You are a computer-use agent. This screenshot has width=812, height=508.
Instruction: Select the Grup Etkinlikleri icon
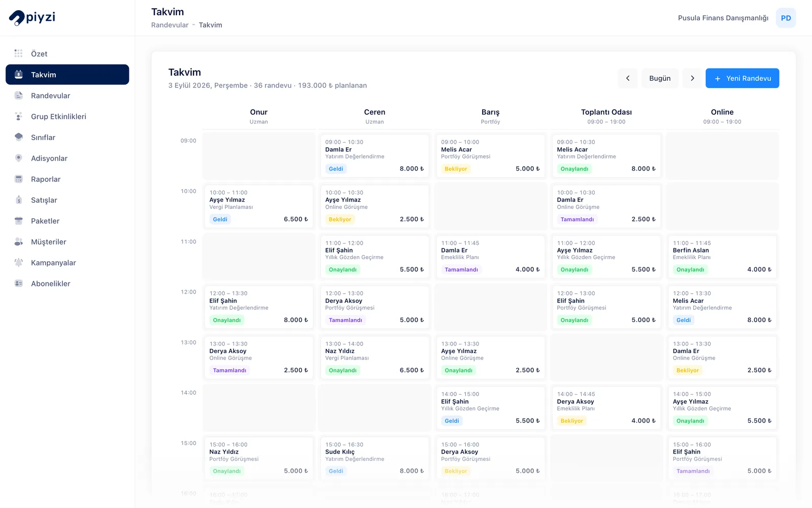tap(19, 116)
